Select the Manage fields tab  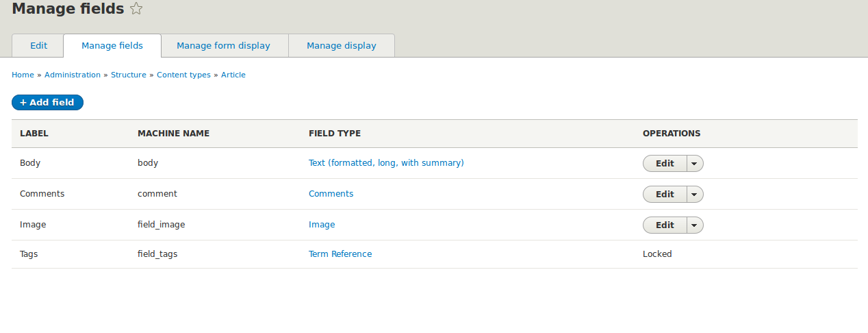tap(112, 46)
